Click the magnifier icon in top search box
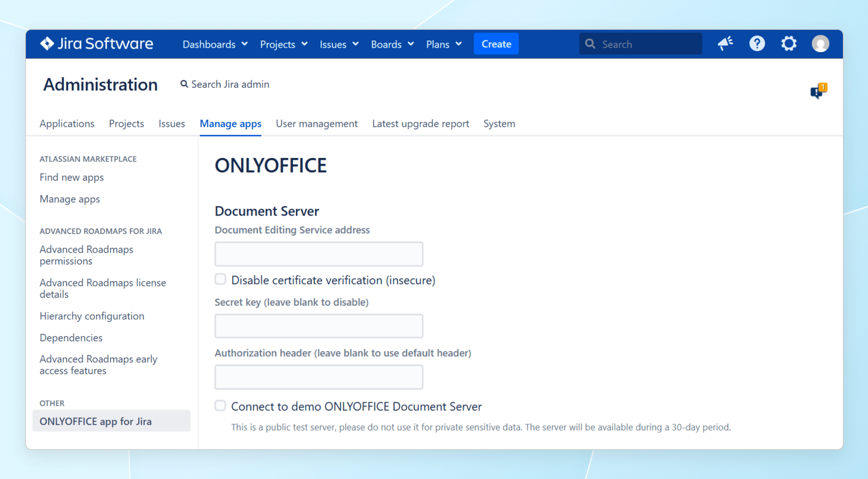868x479 pixels. click(590, 44)
